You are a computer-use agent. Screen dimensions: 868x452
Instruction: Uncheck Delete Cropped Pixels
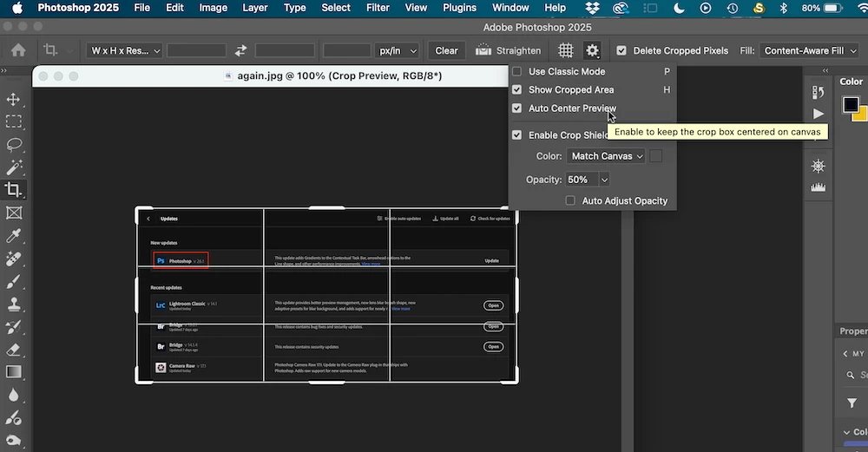tap(621, 50)
